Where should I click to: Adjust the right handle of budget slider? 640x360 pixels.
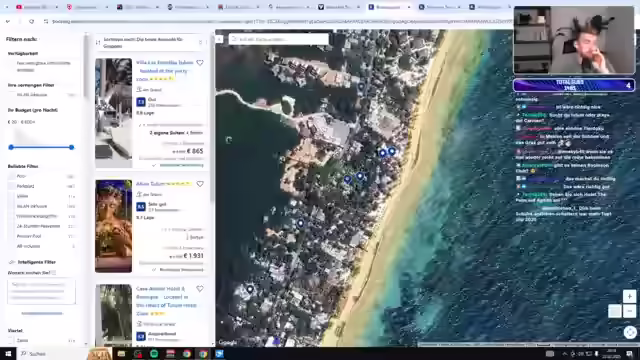tap(71, 147)
